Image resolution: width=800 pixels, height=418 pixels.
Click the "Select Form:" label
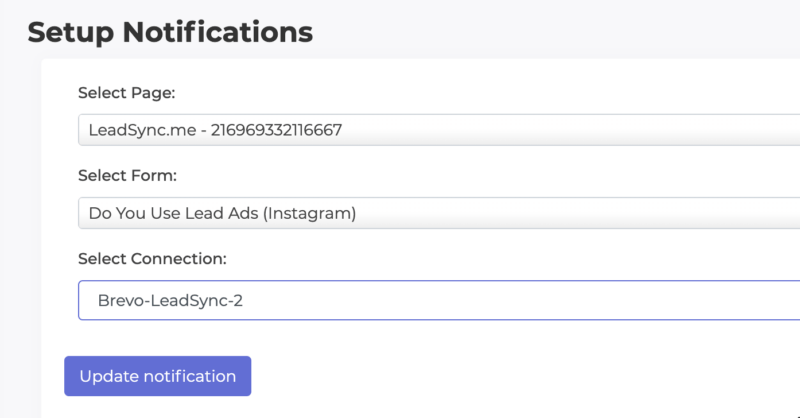tap(127, 176)
